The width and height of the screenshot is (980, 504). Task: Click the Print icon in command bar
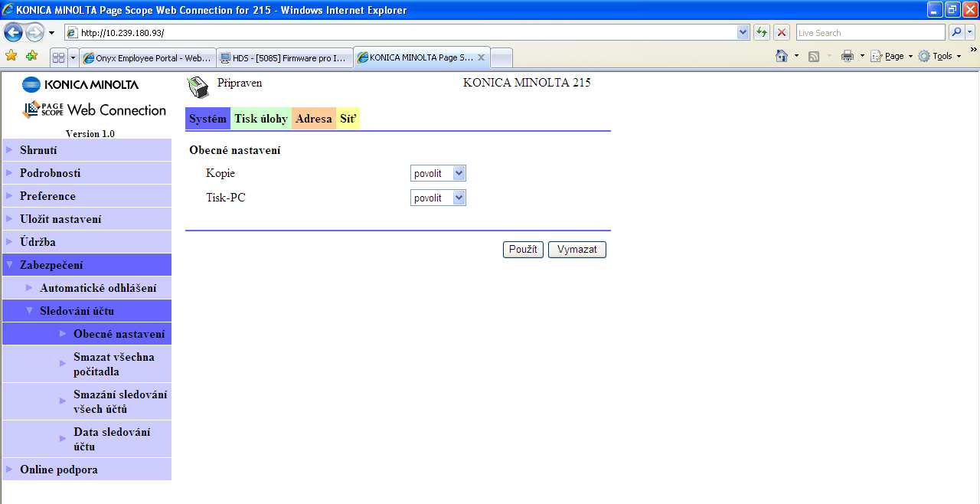click(x=847, y=56)
